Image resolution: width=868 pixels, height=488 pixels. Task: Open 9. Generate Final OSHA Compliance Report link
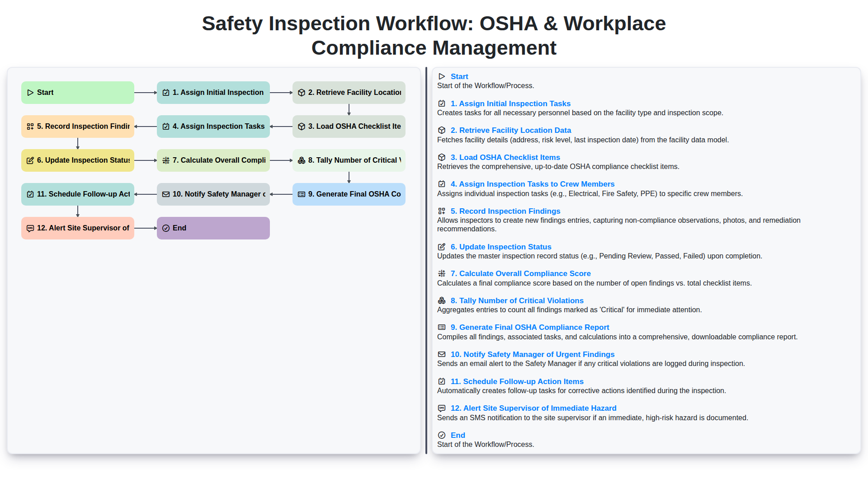coord(530,327)
